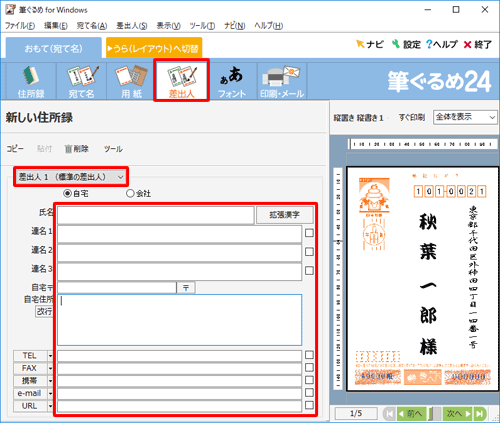Screen dimensions: 500x423
Task: Click the 連名1 input field
Action: point(179,234)
